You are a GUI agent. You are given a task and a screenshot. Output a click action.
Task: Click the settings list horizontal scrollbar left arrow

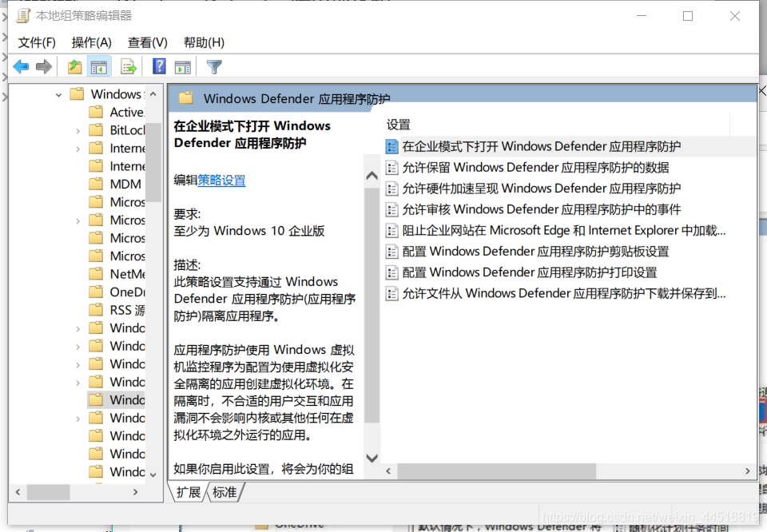[x=388, y=470]
